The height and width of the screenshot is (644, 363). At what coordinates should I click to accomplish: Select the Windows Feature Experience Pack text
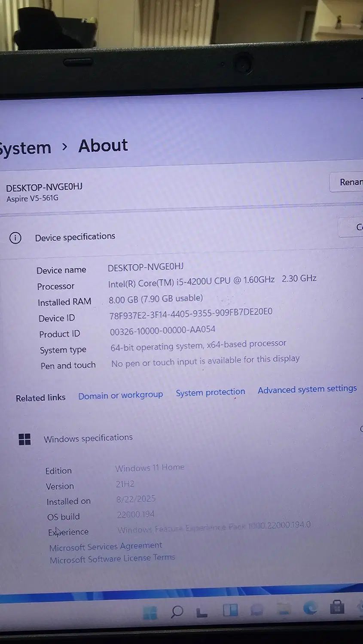click(x=214, y=528)
